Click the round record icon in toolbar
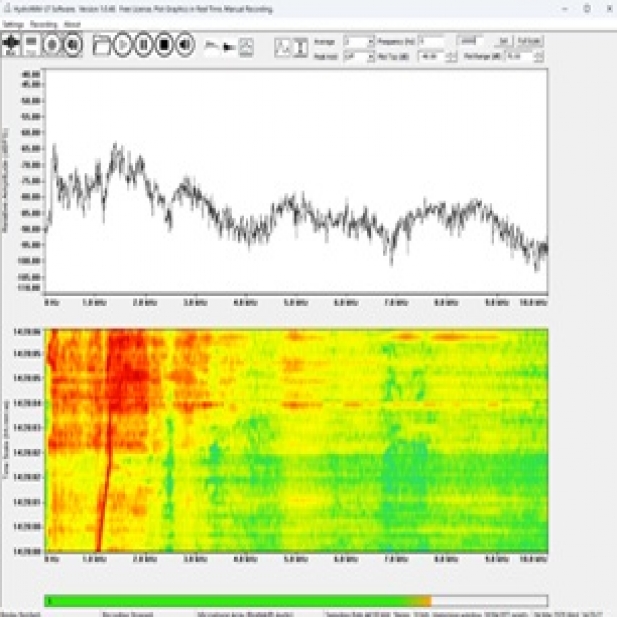Image resolution: width=617 pixels, height=617 pixels. point(51,45)
